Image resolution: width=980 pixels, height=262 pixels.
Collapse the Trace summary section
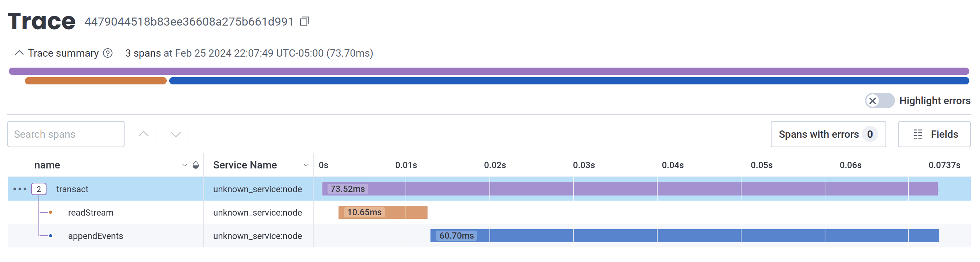click(x=19, y=53)
